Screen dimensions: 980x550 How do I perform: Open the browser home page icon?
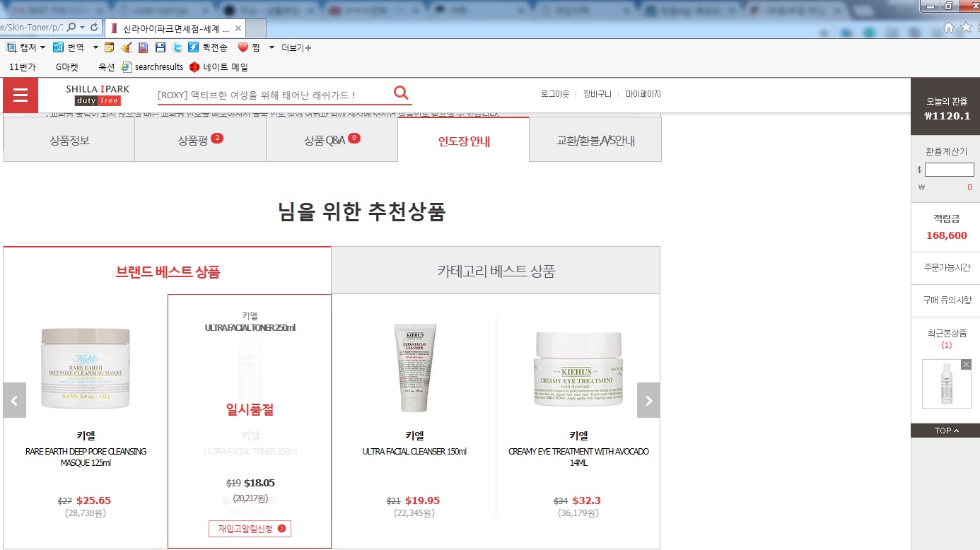pyautogui.click(x=949, y=27)
